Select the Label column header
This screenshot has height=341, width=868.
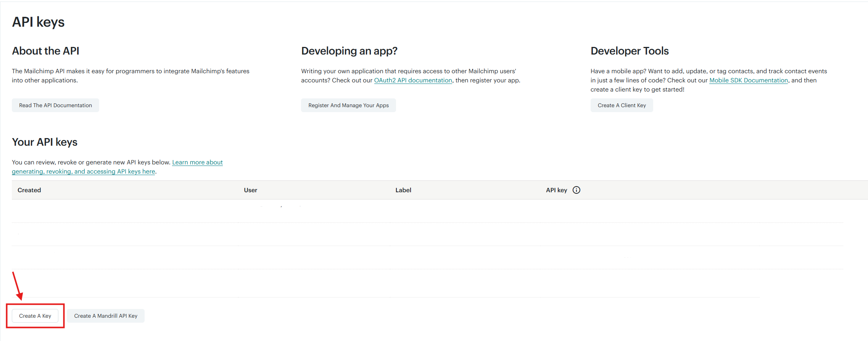403,190
